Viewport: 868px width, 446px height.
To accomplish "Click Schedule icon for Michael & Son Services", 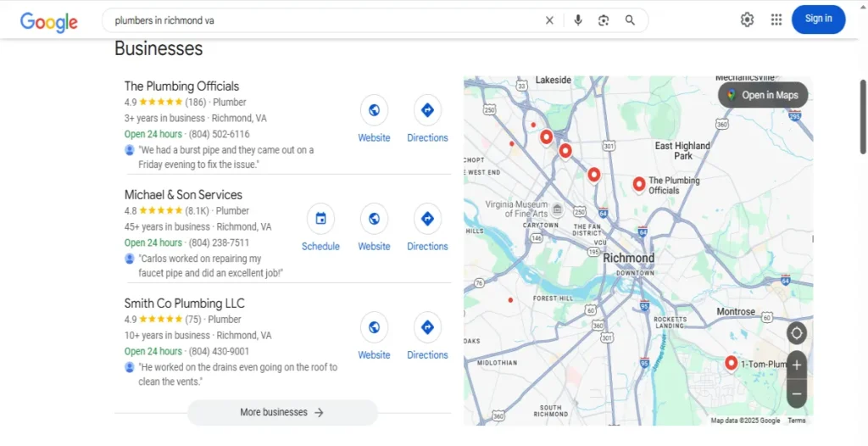I will pyautogui.click(x=320, y=219).
